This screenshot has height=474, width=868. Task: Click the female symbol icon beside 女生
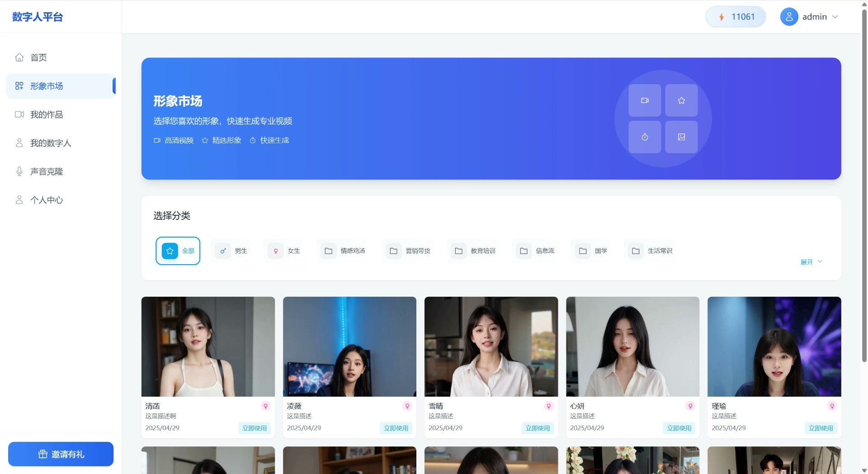pyautogui.click(x=276, y=251)
